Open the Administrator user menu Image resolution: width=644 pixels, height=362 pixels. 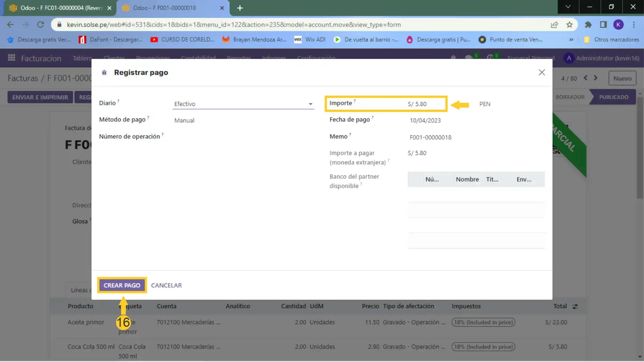click(601, 58)
